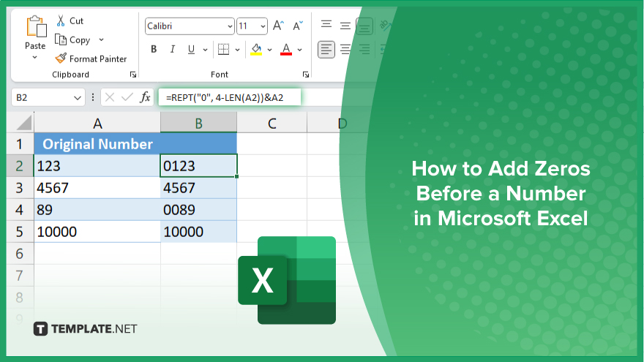The width and height of the screenshot is (644, 362).
Task: Open the Clipboard dialog launcher
Action: [x=133, y=75]
